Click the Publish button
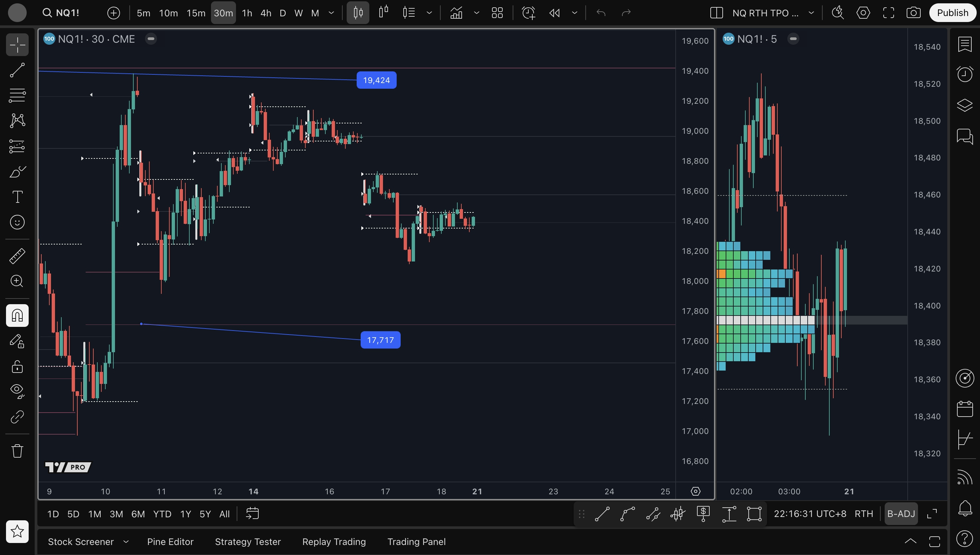The image size is (980, 555). [952, 13]
